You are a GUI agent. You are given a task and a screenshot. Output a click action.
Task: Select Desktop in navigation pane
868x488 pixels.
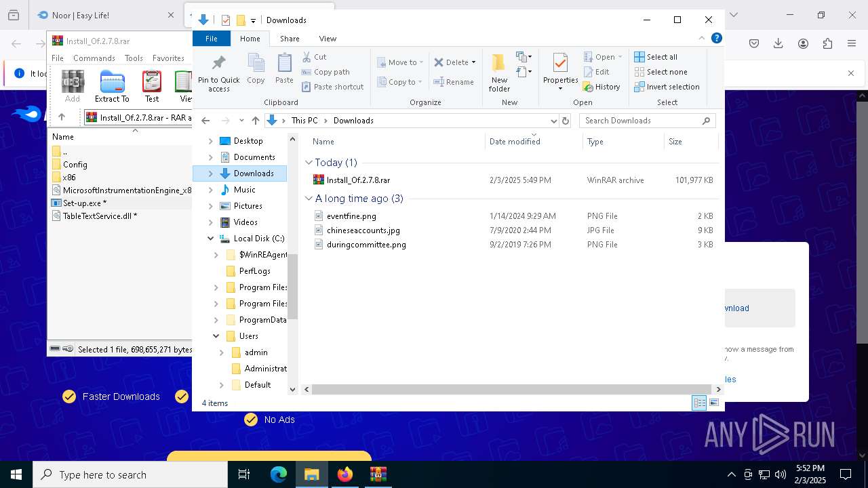point(248,141)
